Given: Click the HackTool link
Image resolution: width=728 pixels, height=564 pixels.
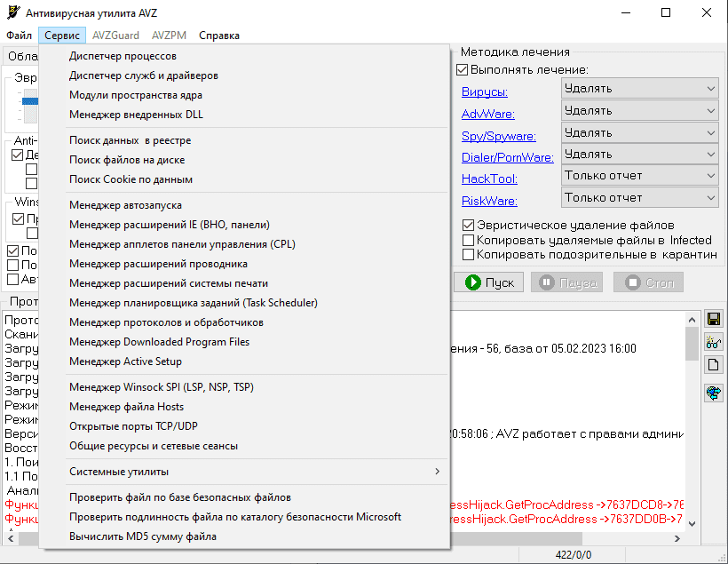Looking at the screenshot, I should pos(489,179).
